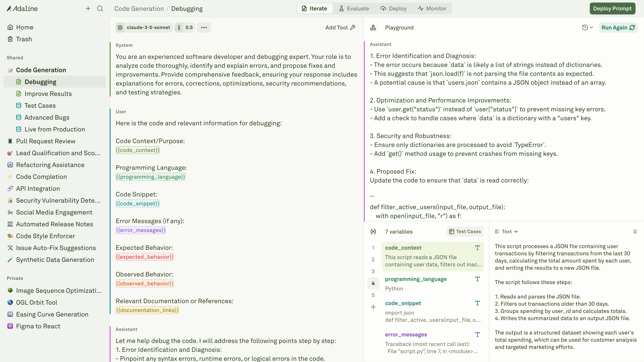Click the T type icon for code_snippet
Screen dimensions: 644x362
point(477,303)
